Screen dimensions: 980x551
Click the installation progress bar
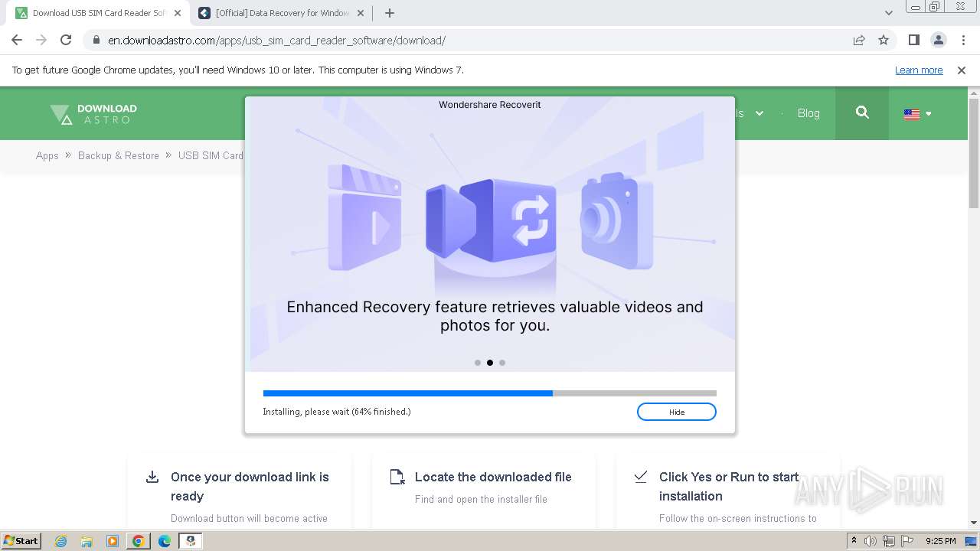point(490,393)
